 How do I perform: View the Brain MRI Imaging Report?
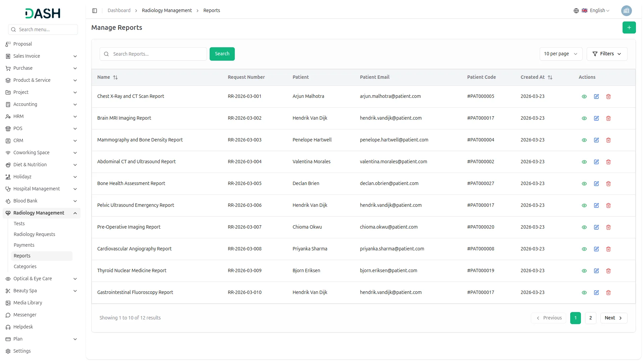pyautogui.click(x=584, y=118)
